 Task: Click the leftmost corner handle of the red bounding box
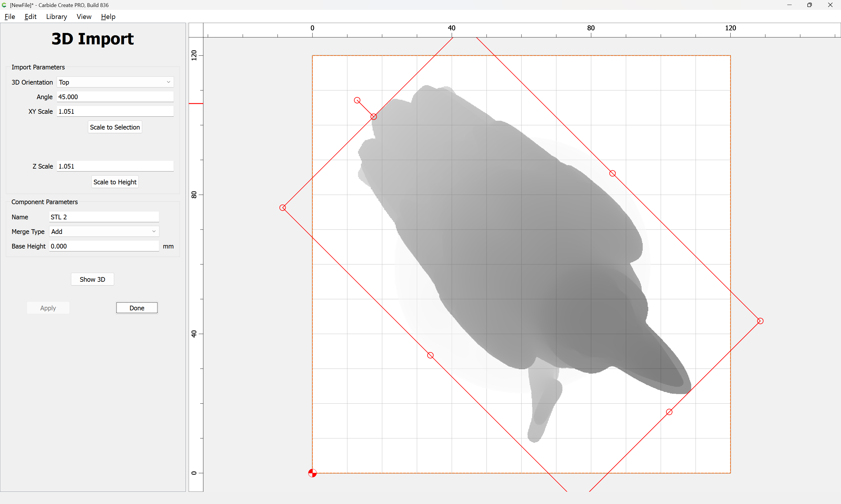tap(282, 207)
